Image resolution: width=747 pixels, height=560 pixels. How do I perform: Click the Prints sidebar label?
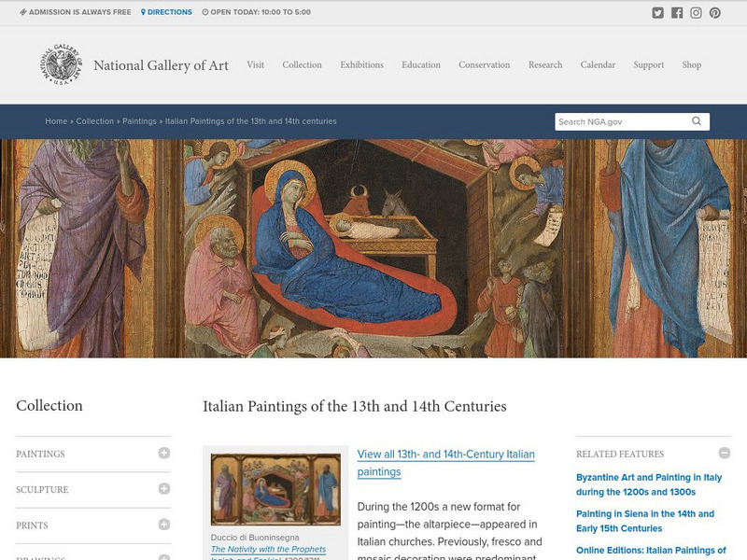(32, 525)
